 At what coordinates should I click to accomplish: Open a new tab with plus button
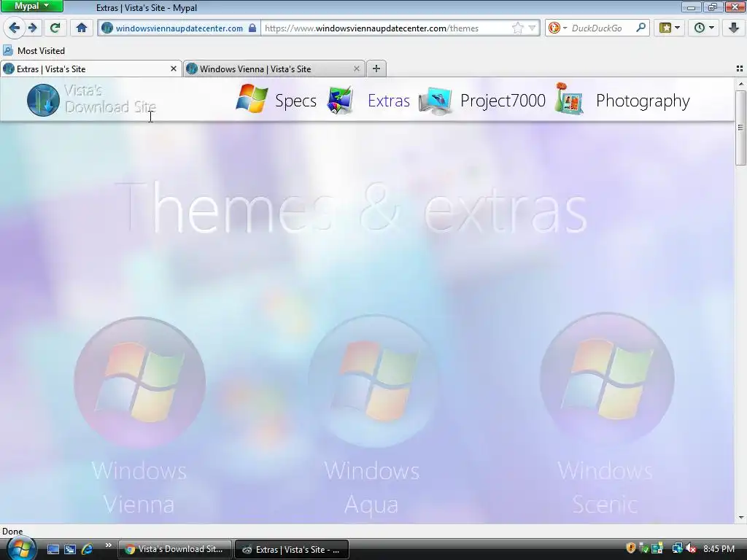(376, 69)
